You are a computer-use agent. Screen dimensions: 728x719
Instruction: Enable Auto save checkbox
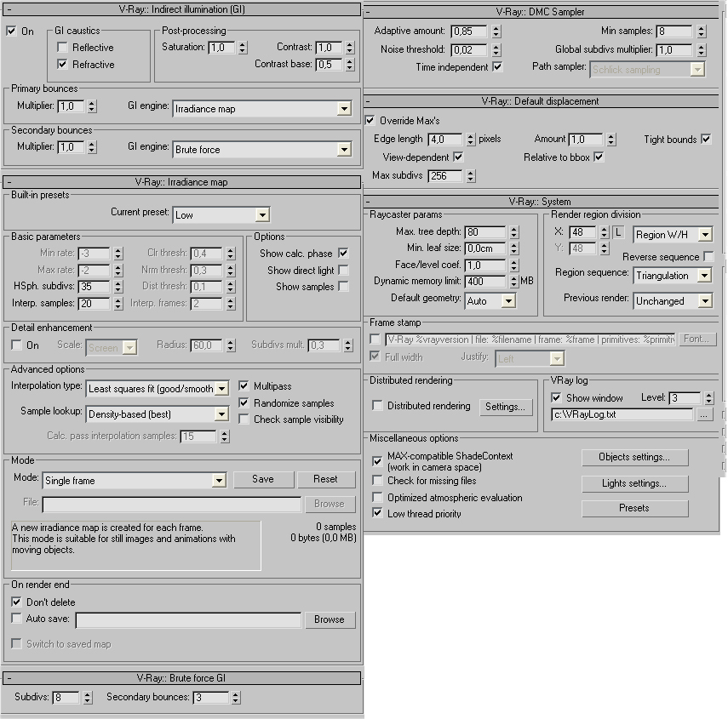[x=17, y=619]
